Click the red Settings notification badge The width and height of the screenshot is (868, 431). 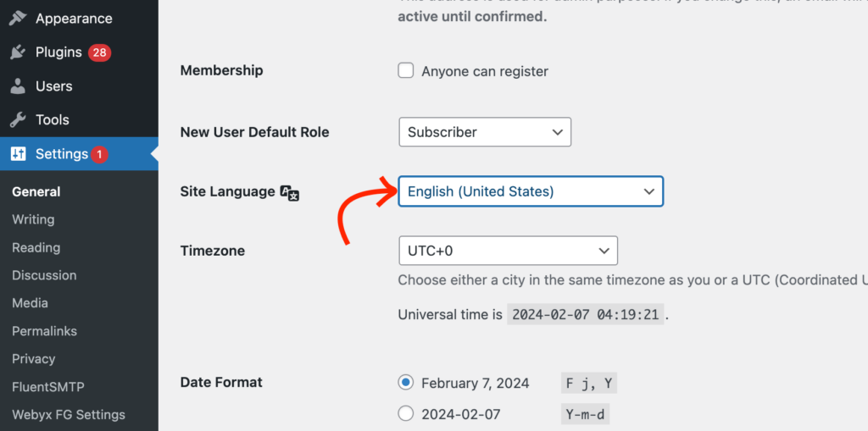tap(99, 154)
